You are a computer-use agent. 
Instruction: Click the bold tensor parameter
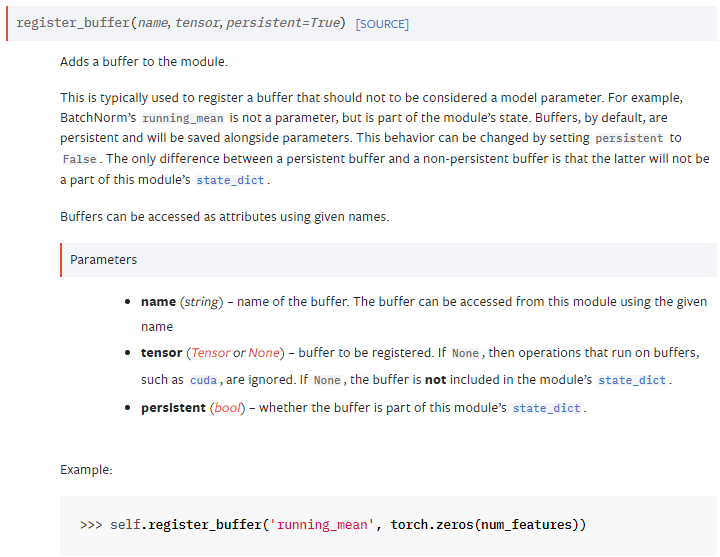click(x=162, y=353)
